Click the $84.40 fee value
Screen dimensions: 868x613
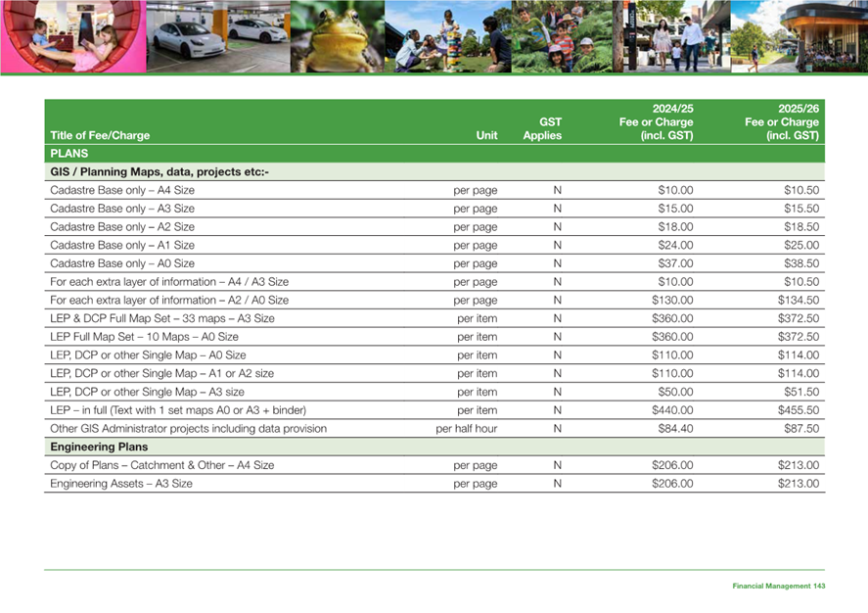click(675, 428)
